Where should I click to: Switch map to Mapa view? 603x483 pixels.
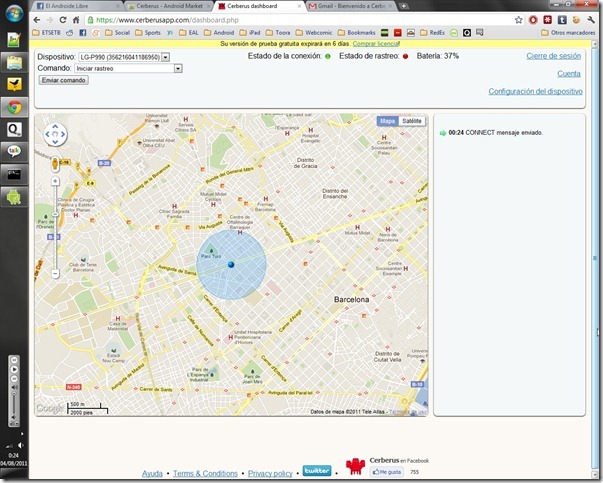pos(387,121)
